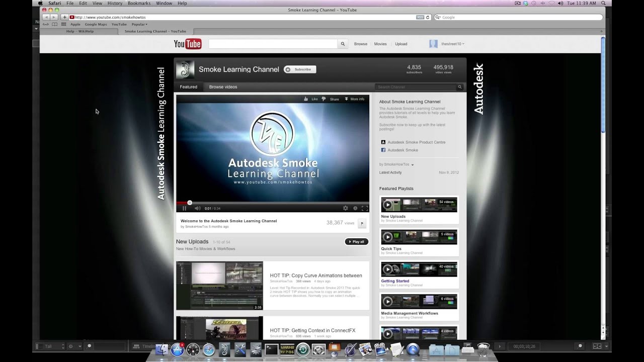Enter fullscreen mode on video player

pos(365,208)
